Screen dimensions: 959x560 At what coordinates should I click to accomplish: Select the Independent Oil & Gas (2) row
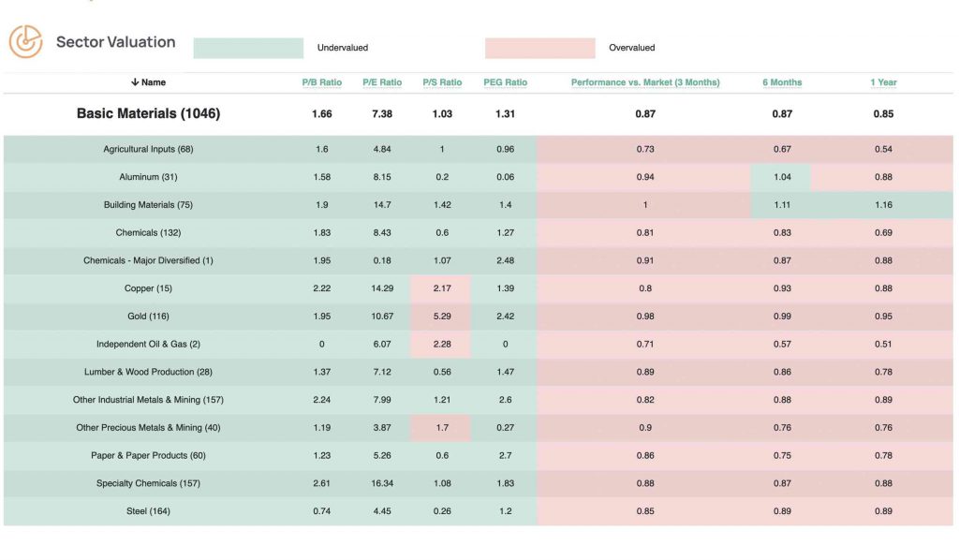150,344
